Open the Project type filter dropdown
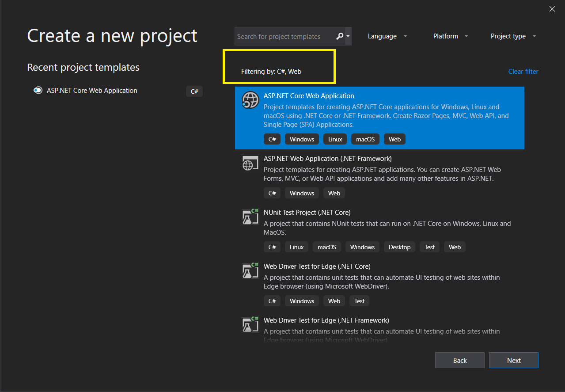The width and height of the screenshot is (565, 392). [513, 36]
